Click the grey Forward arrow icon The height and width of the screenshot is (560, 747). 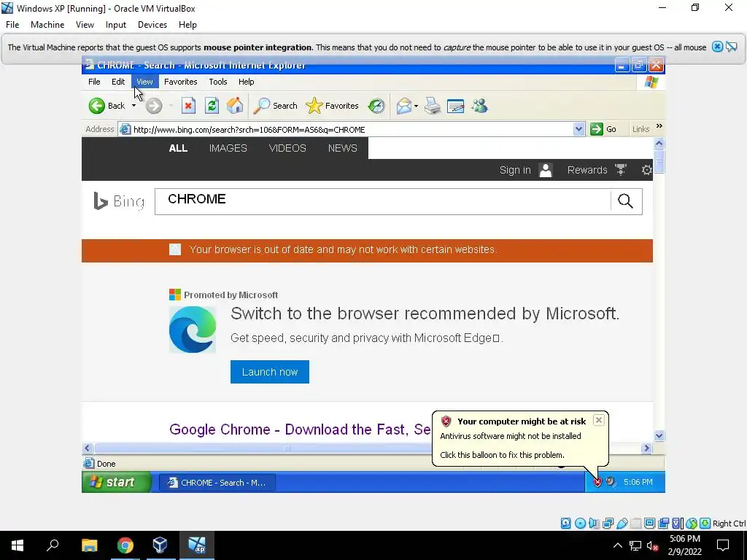click(x=153, y=106)
